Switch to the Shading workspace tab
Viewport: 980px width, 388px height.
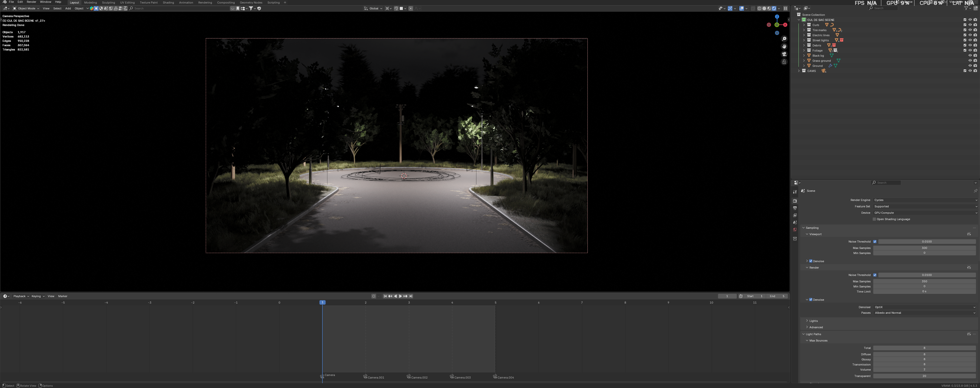coord(168,3)
